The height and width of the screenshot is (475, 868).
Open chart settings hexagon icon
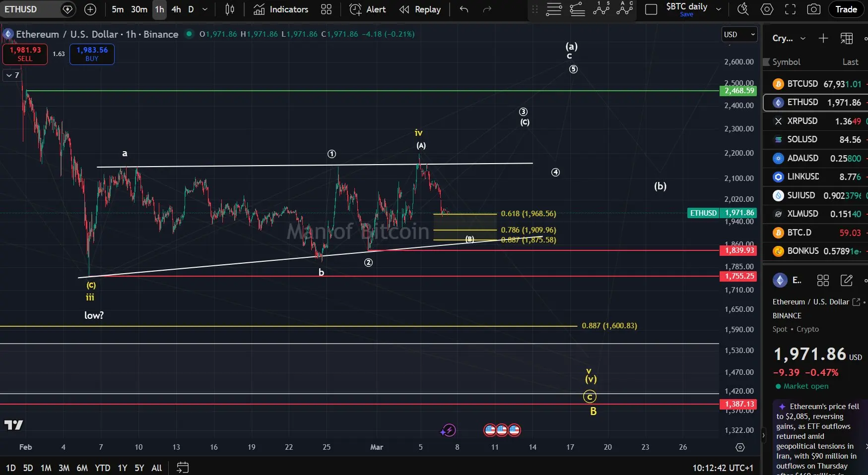click(x=767, y=9)
